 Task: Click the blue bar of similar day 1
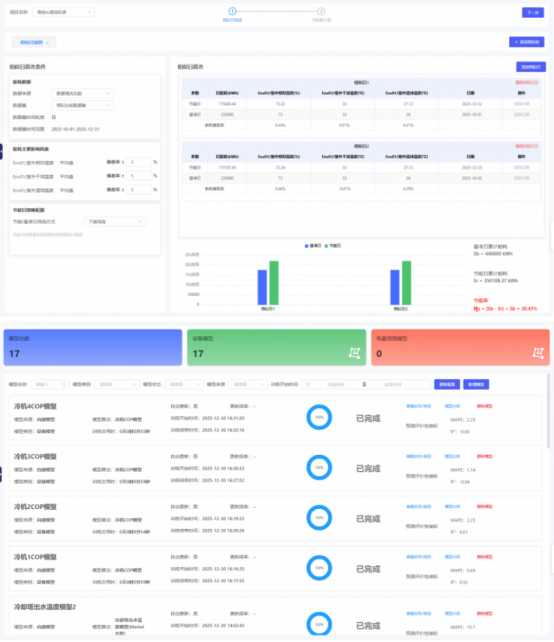pos(262,287)
